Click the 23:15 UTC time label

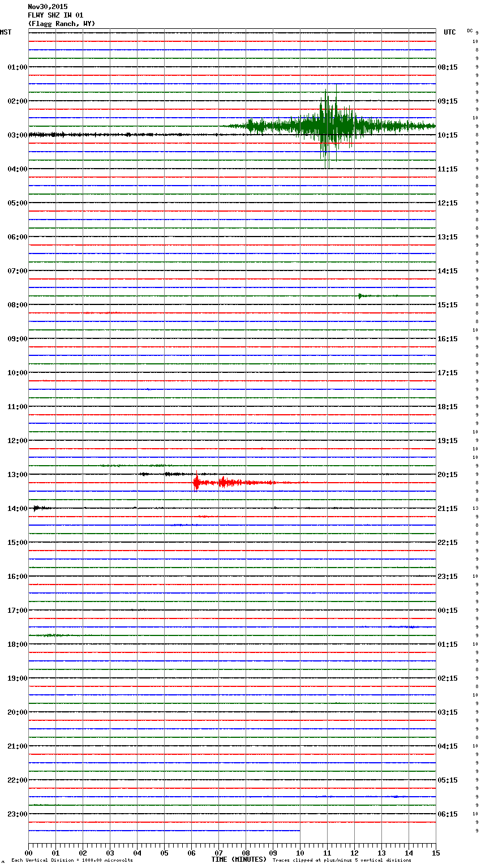[448, 577]
